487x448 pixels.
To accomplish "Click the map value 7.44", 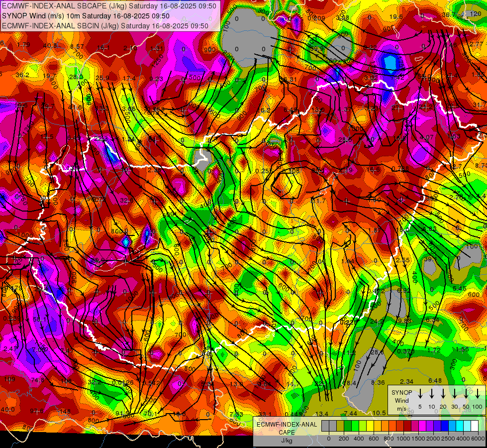I will coord(350,413).
